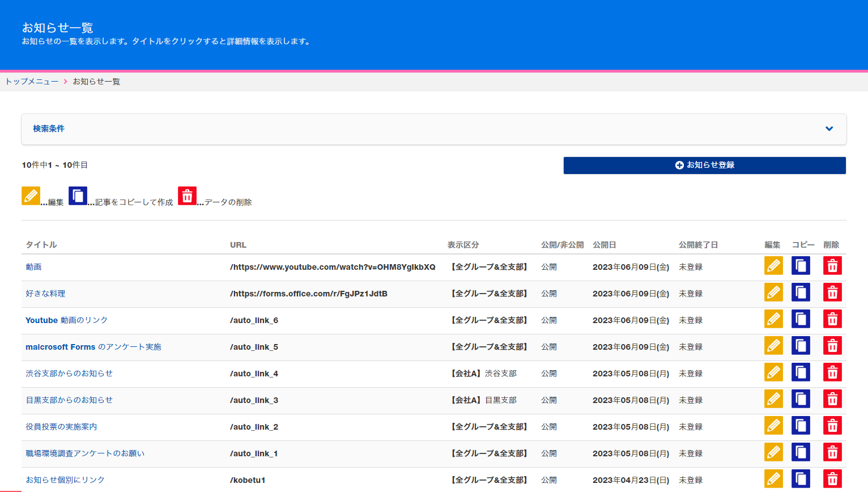The height and width of the screenshot is (492, 868).
Task: Click the タイトル column header
Action: click(x=41, y=245)
